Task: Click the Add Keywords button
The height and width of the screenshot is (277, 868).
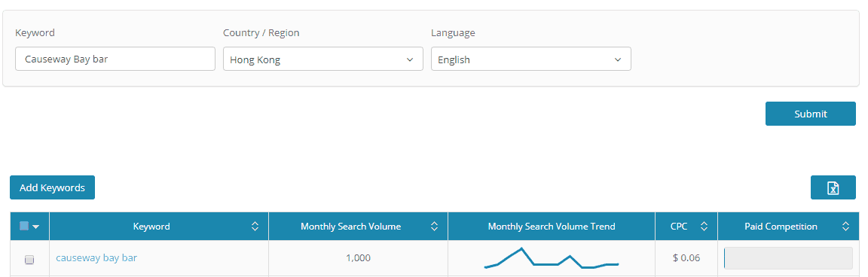Action: (x=52, y=187)
